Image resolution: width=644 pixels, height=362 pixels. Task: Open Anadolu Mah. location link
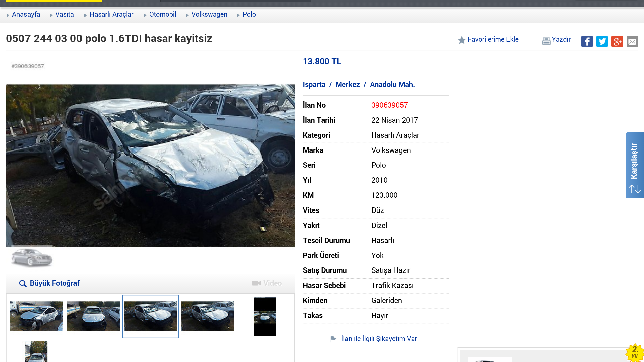point(392,85)
